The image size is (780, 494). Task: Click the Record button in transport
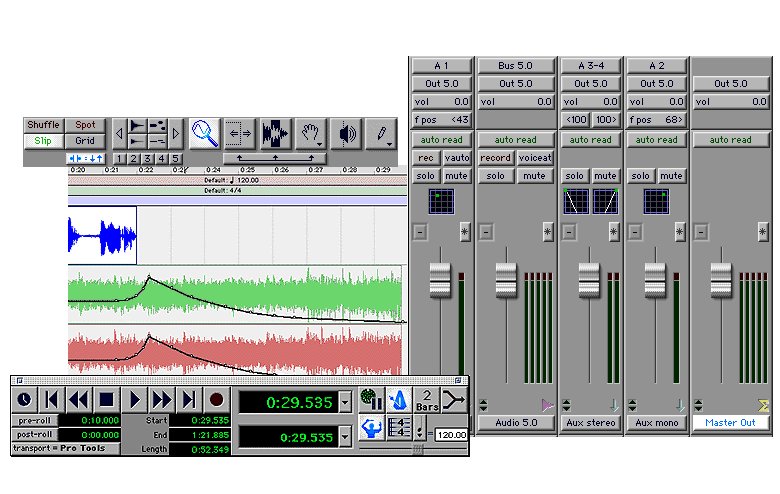pos(216,399)
